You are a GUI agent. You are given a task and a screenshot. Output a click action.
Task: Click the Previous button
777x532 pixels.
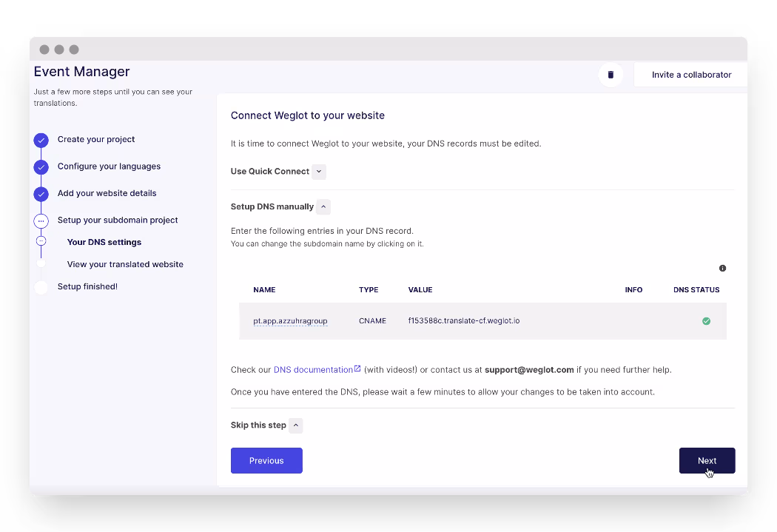click(266, 461)
